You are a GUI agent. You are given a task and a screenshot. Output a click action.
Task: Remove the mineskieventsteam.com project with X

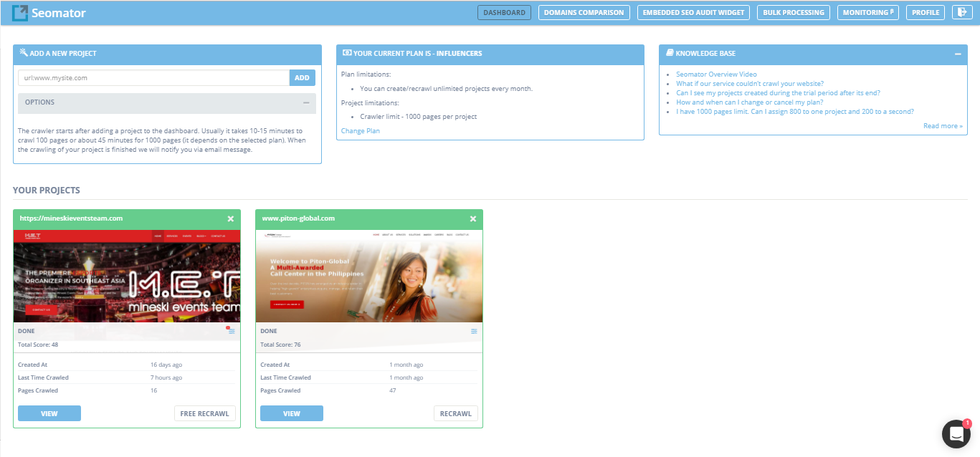(x=231, y=219)
